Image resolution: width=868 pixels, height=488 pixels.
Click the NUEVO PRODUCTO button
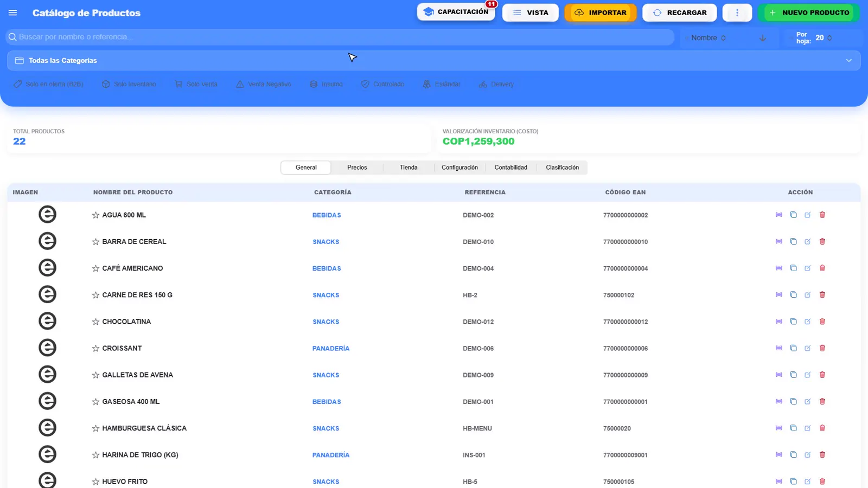(809, 12)
